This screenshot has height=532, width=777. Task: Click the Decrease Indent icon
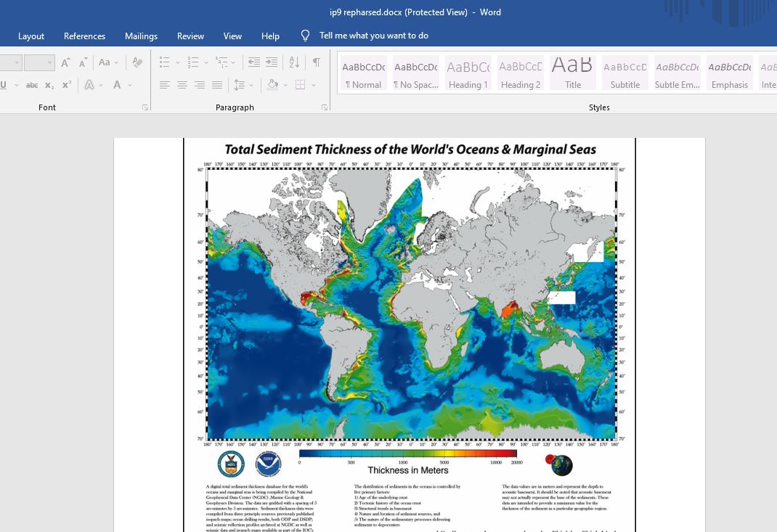point(253,62)
